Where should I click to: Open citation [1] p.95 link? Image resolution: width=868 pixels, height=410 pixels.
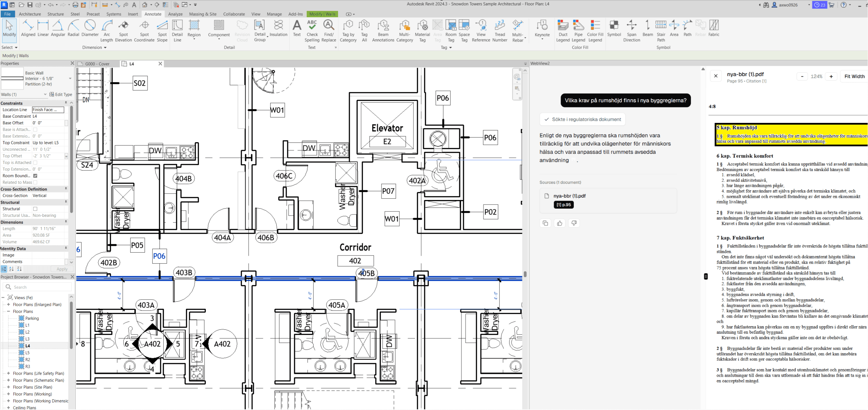coord(563,205)
